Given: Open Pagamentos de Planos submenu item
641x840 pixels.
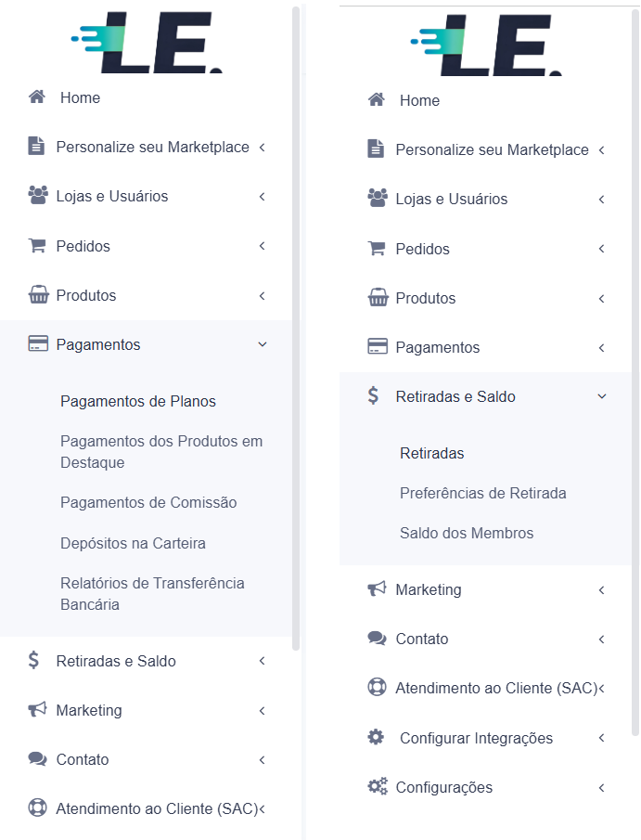Looking at the screenshot, I should pyautogui.click(x=137, y=401).
